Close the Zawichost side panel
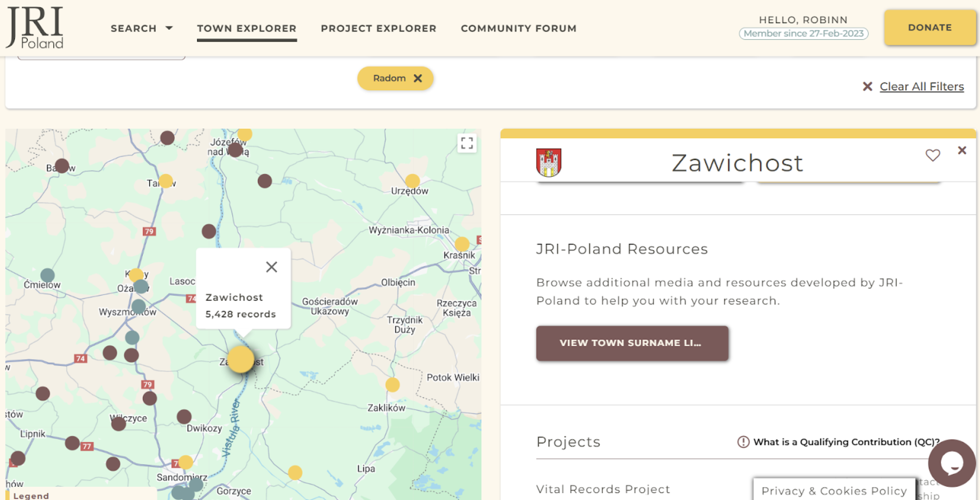Image resolution: width=980 pixels, height=500 pixels. 962,151
